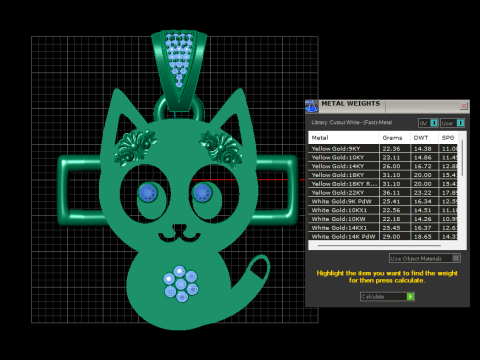Select the Yellow Gold:10KY row
480x360 pixels.
(383, 157)
